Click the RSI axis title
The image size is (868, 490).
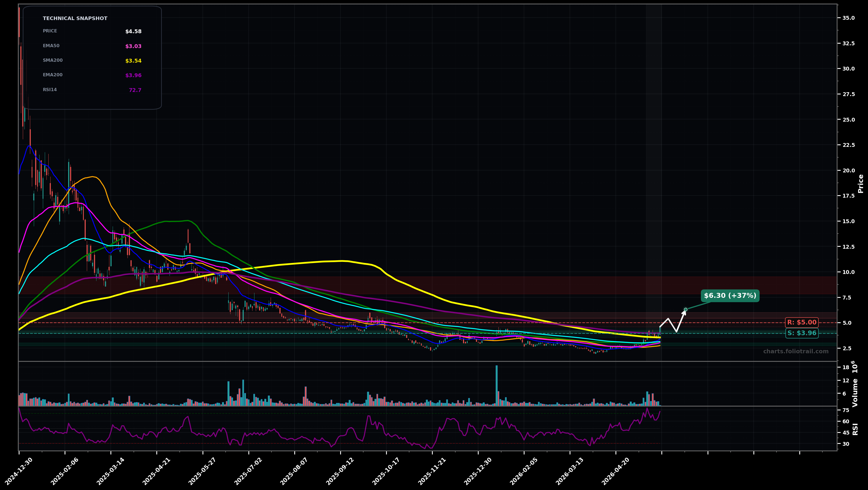(x=855, y=429)
